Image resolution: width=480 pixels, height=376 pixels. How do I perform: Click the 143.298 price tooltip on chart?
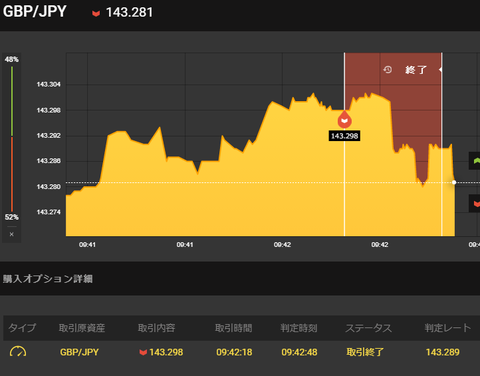[x=344, y=136]
